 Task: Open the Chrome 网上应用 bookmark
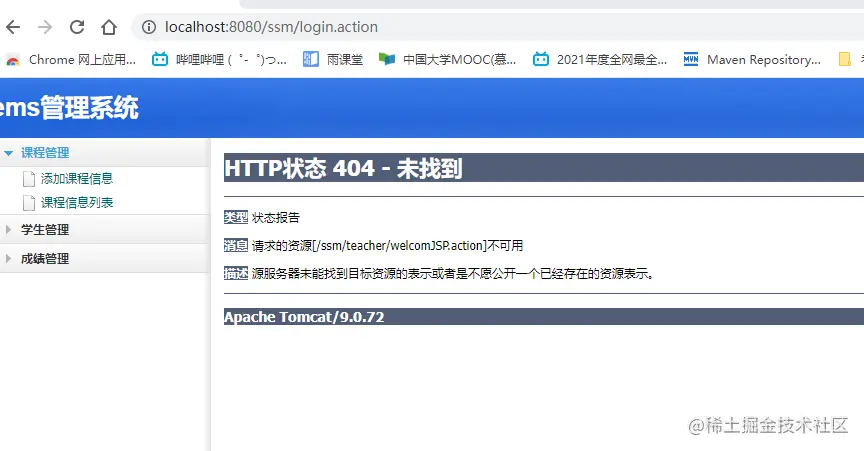71,60
